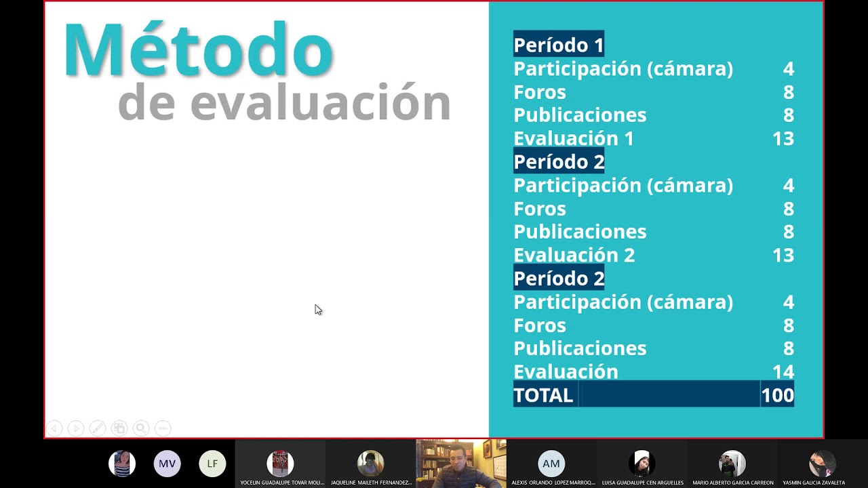Advance slideshow with the next arrow icon

76,428
